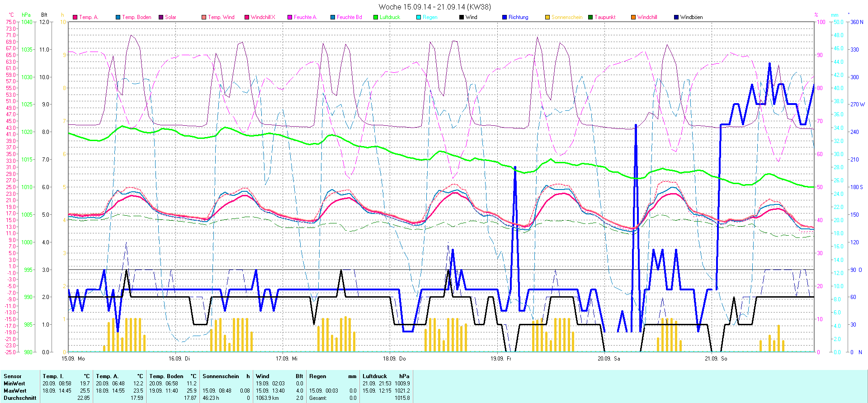
Task: Click the purple Solar legend swatch
Action: pyautogui.click(x=161, y=17)
